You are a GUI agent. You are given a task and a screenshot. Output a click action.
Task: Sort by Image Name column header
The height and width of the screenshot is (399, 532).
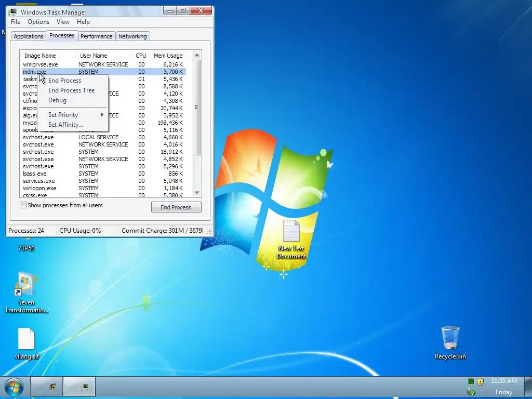(47, 55)
